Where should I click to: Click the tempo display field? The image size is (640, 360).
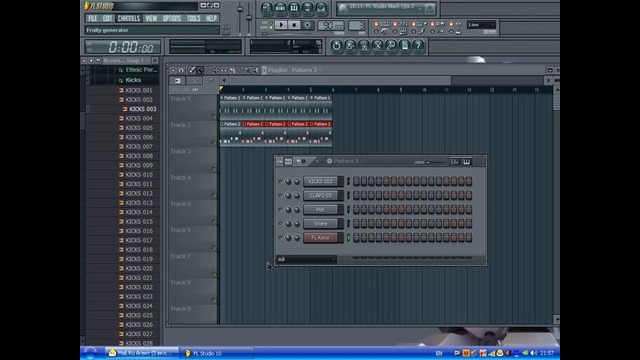tap(331, 26)
